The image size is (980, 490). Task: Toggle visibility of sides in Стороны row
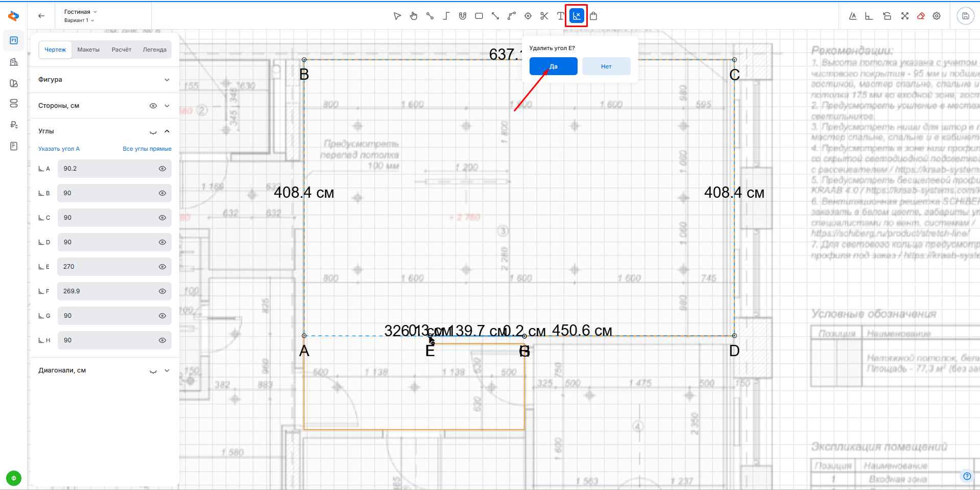(153, 106)
